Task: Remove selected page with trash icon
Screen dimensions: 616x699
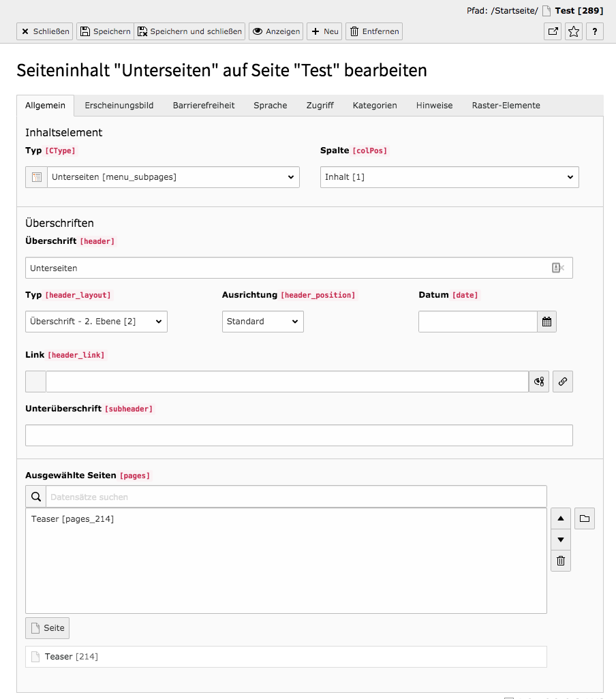Action: (561, 561)
